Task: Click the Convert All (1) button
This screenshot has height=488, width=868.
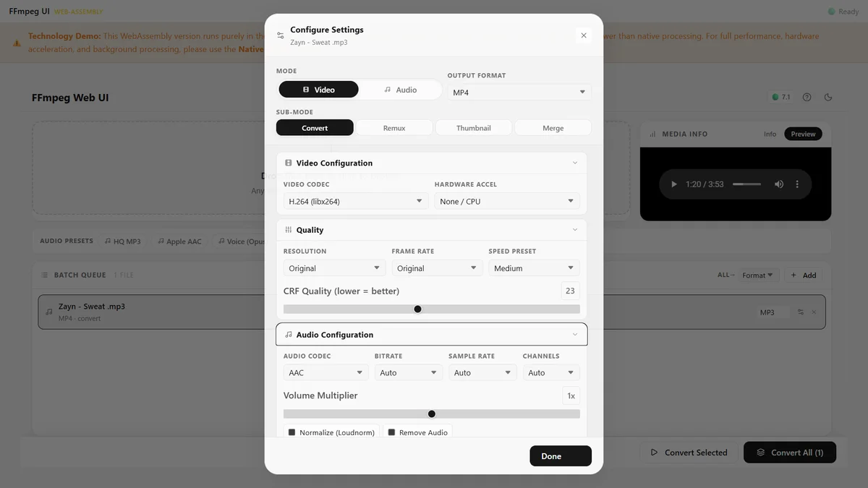Action: 790,453
